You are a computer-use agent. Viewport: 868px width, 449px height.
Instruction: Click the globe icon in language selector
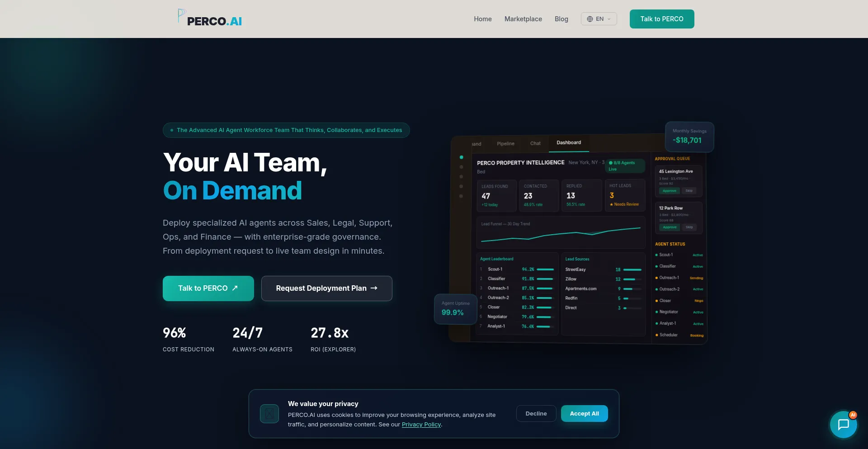[590, 19]
